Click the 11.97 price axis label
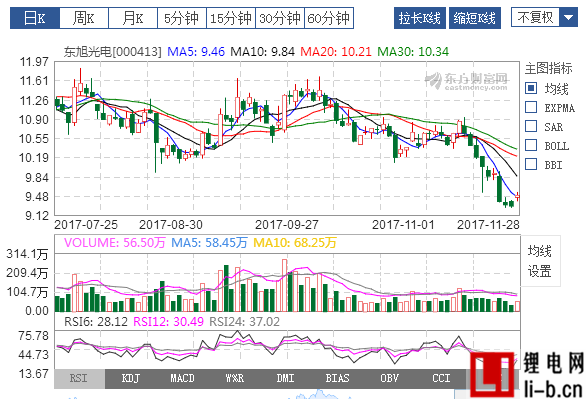The image size is (586, 399). [34, 62]
